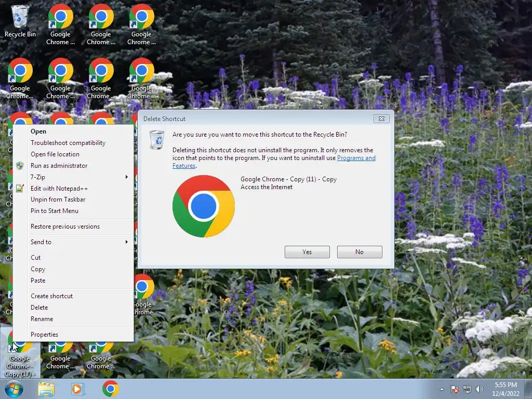The image size is (532, 399).
Task: Open the pinned Chrome icon on the taskbar
Action: [110, 389]
